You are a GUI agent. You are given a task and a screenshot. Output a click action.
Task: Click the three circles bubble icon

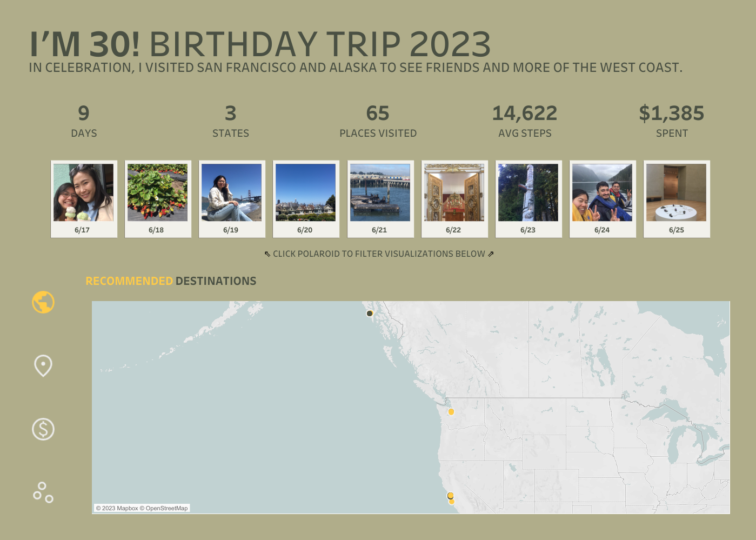pyautogui.click(x=43, y=492)
